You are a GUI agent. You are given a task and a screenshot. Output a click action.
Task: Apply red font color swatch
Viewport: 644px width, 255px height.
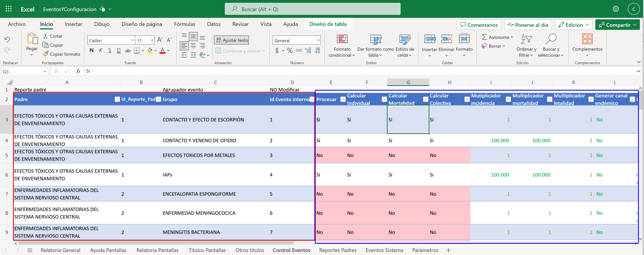tap(162, 50)
